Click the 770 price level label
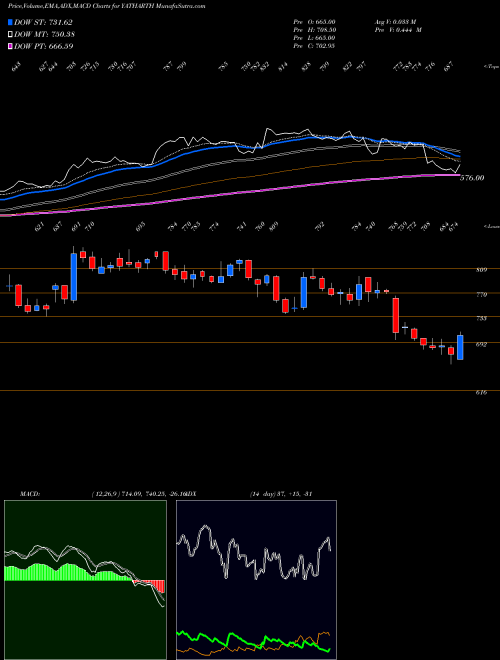500x660 pixels. (482, 295)
